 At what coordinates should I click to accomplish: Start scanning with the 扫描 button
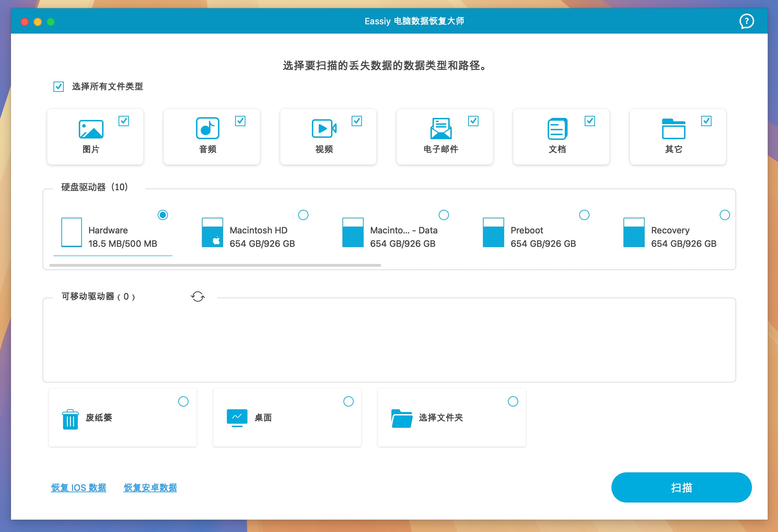[681, 487]
